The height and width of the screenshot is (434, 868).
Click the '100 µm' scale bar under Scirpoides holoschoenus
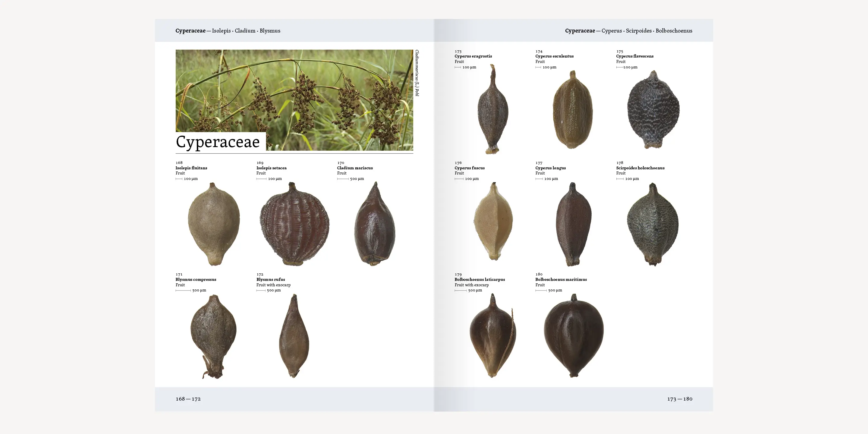(x=627, y=179)
